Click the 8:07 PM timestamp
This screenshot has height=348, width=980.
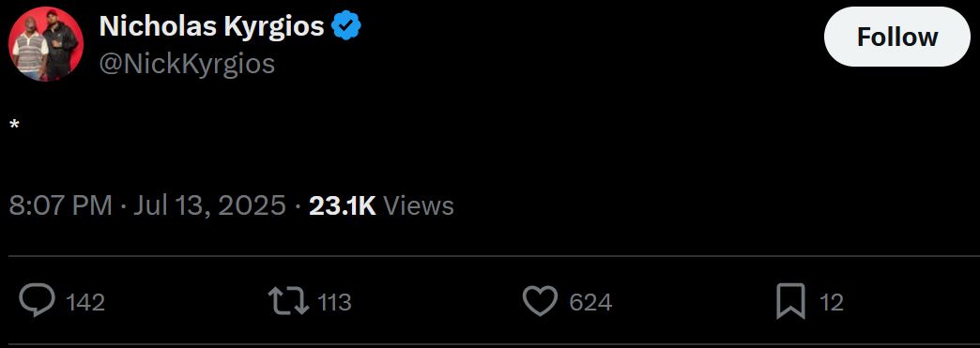click(60, 205)
